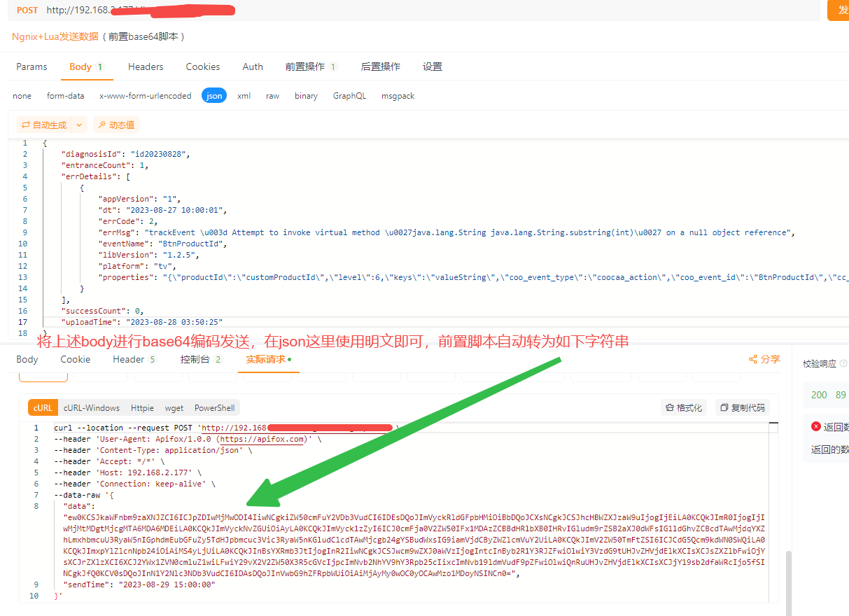Open the 后置操作 tab
The image size is (849, 616).
[x=381, y=66]
